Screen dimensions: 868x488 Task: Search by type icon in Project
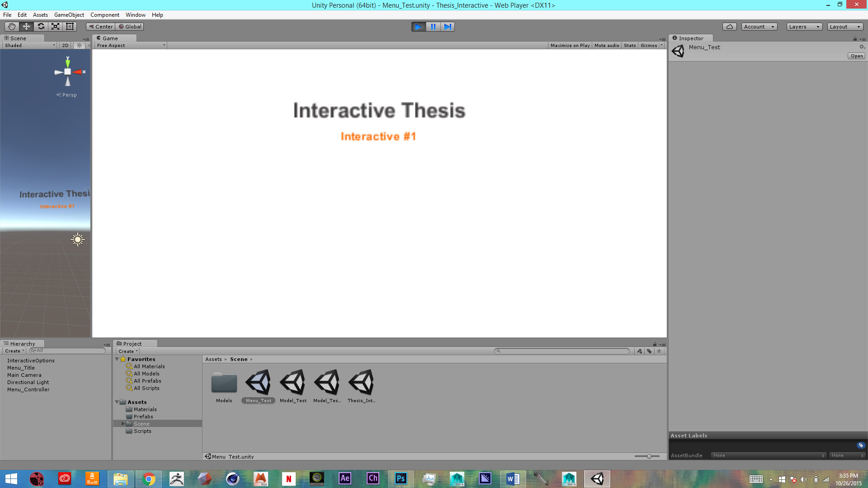tap(640, 351)
